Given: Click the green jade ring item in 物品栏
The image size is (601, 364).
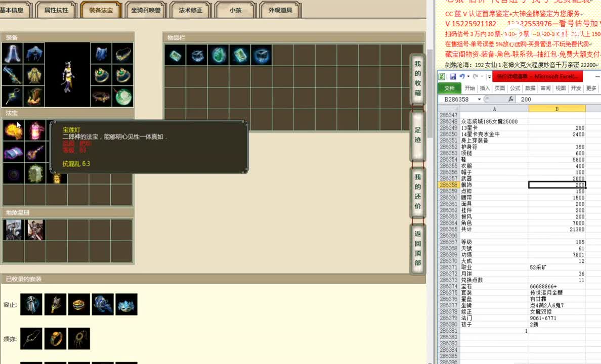Looking at the screenshot, I should [x=219, y=55].
